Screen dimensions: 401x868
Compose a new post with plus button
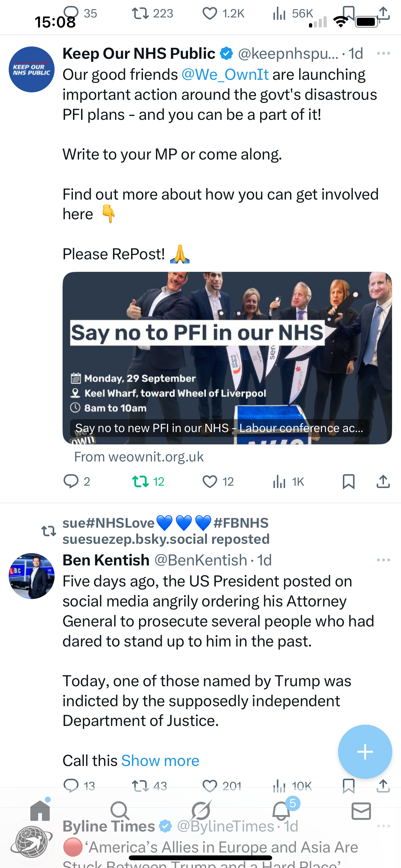pyautogui.click(x=365, y=752)
